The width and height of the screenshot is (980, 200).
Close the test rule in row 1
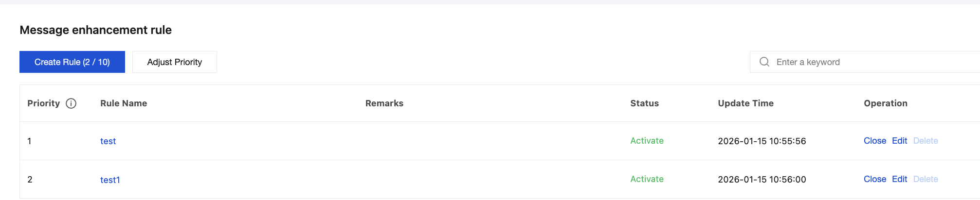pos(874,141)
